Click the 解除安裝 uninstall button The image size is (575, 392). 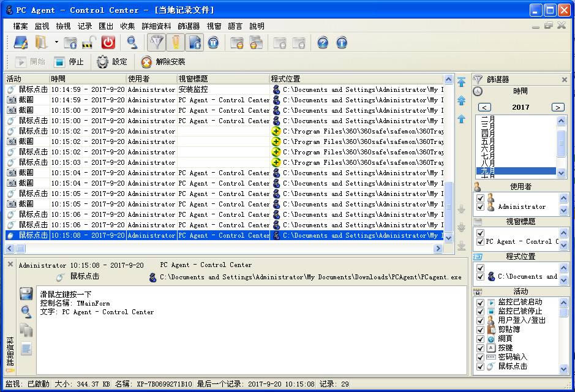pyautogui.click(x=163, y=62)
